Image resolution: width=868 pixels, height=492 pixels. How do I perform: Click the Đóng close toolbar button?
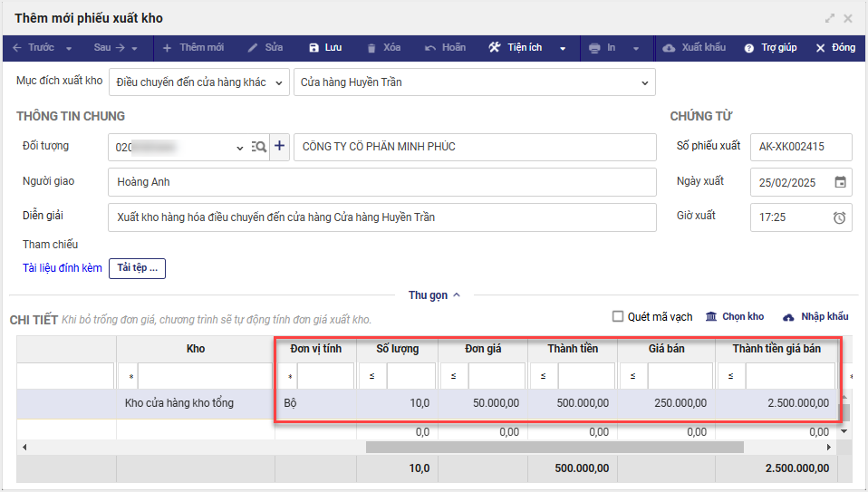pyautogui.click(x=834, y=48)
